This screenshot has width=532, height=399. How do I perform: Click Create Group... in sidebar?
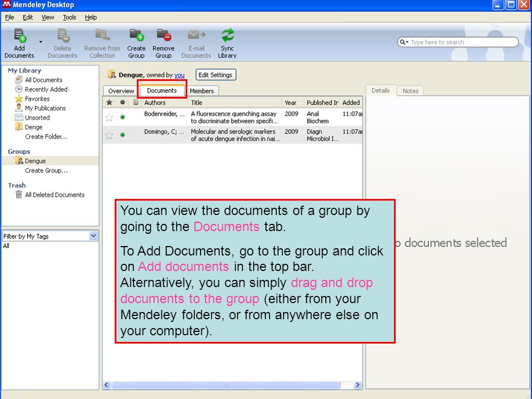click(x=46, y=171)
